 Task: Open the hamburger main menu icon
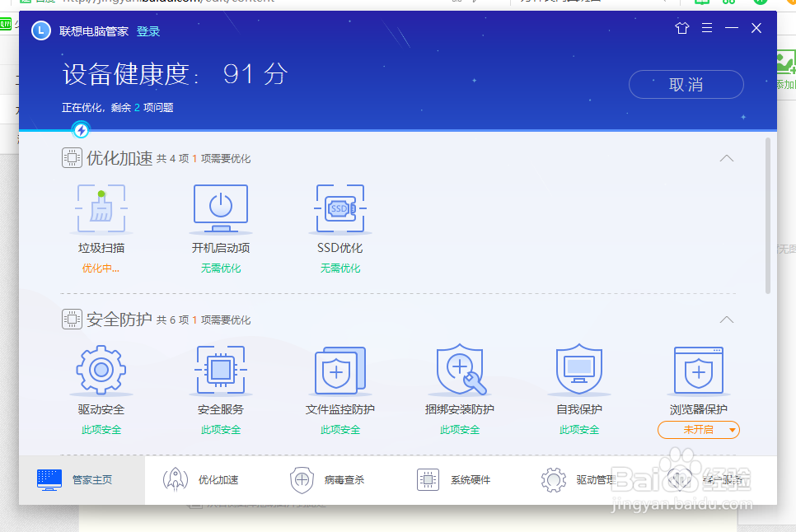[707, 27]
